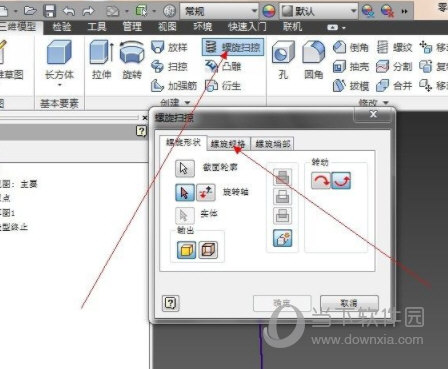Open the 环境 ribbon tab
This screenshot has width=448, height=369.
coord(203,27)
